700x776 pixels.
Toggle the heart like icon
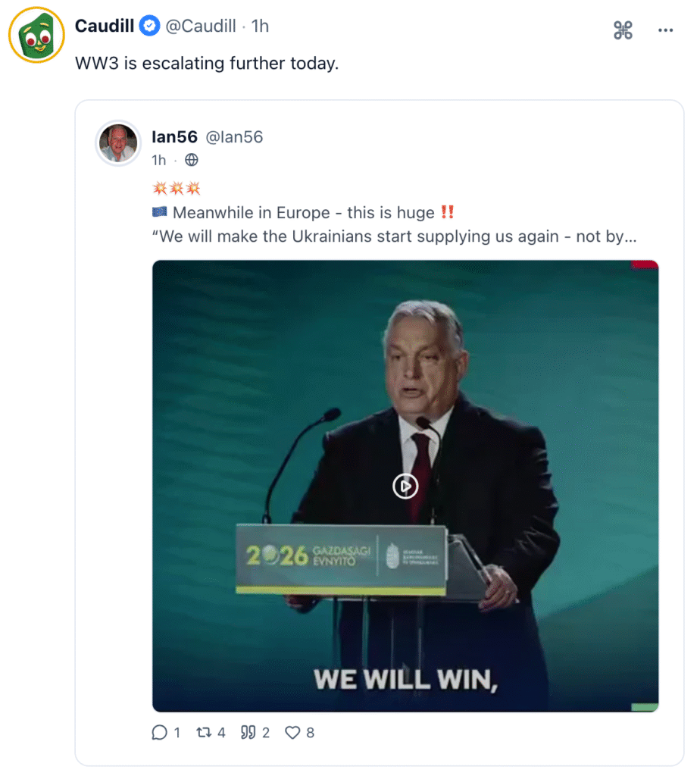pyautogui.click(x=292, y=732)
